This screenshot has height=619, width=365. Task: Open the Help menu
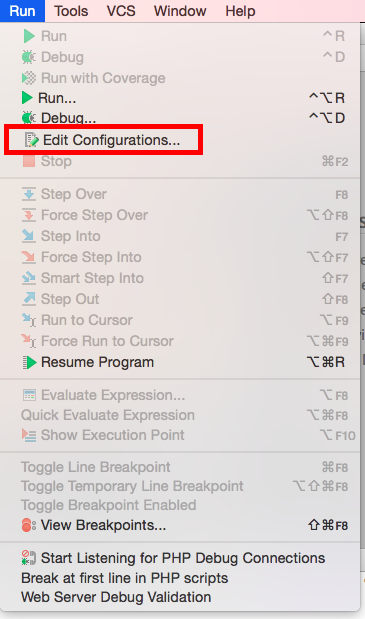tap(240, 11)
